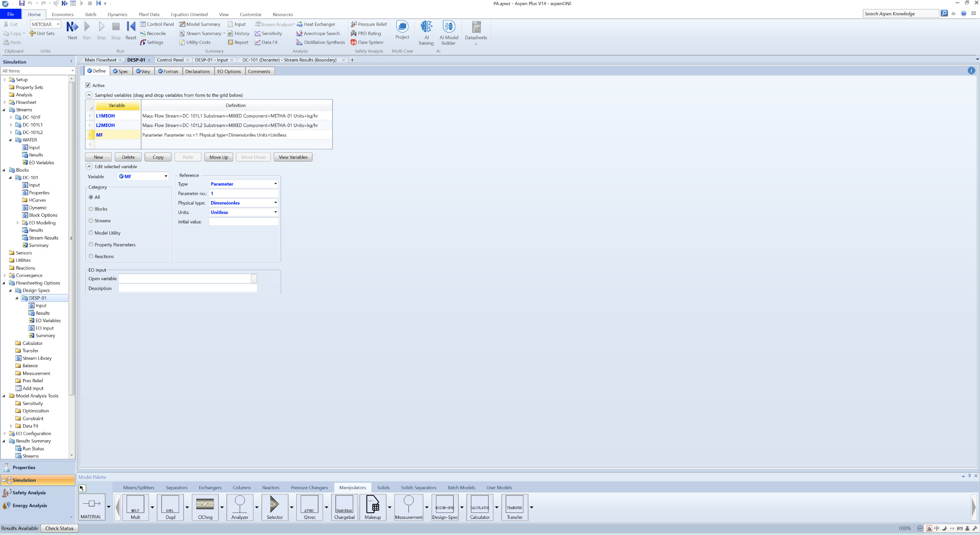Open the Control Panel ribbon icon
Viewport: 980px width, 535px height.
[x=157, y=24]
